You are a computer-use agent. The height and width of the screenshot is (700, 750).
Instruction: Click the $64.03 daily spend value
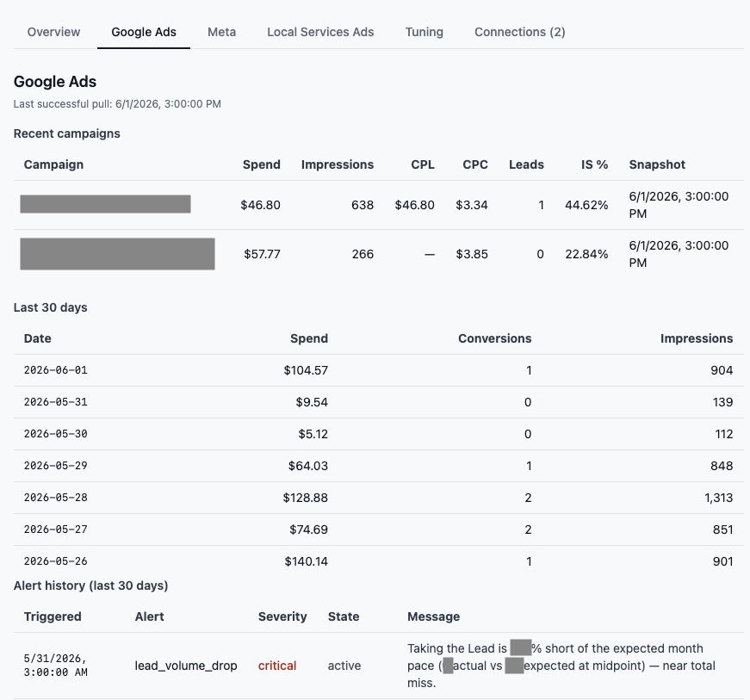tap(308, 466)
